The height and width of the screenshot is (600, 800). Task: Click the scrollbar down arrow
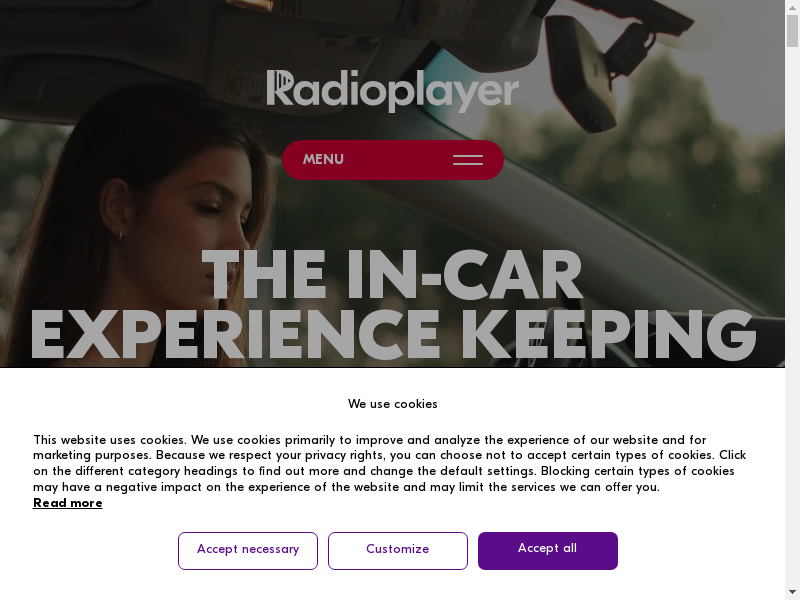coord(792,593)
